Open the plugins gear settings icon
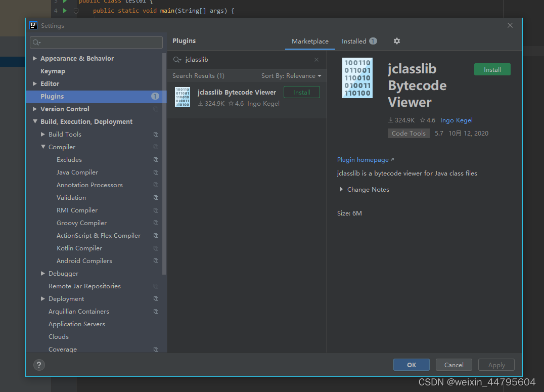The image size is (544, 392). coord(396,41)
